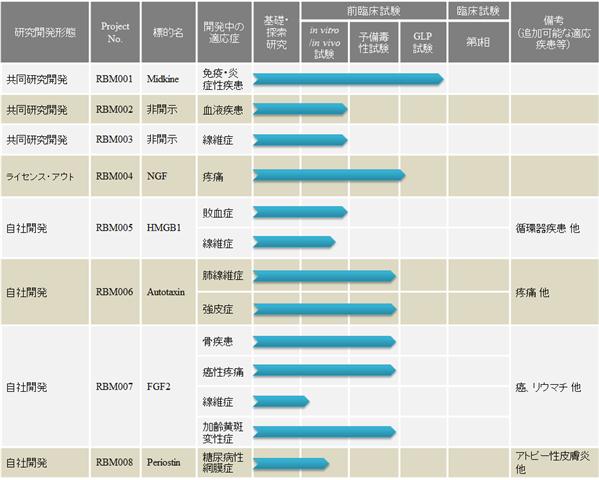Image resolution: width=599 pixels, height=480 pixels.
Task: Click the 研究開発形態 column header
Action: click(45, 32)
